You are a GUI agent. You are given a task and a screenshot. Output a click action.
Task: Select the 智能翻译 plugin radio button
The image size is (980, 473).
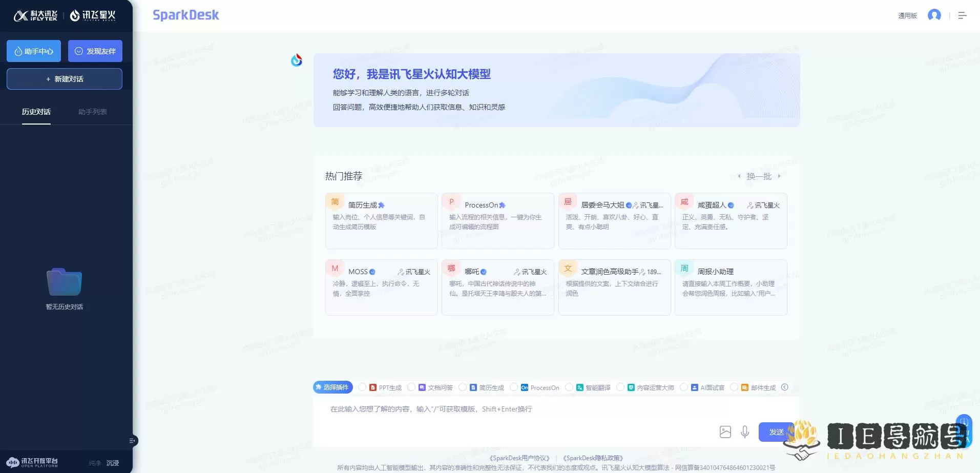click(x=569, y=387)
